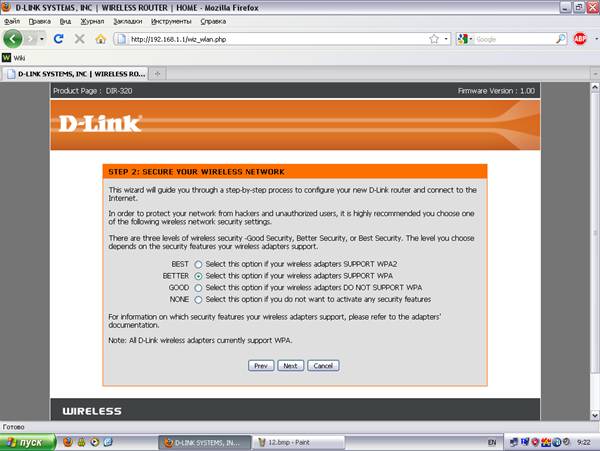600x451 pixels.
Task: Go to the home page via house icon
Action: click(x=101, y=39)
